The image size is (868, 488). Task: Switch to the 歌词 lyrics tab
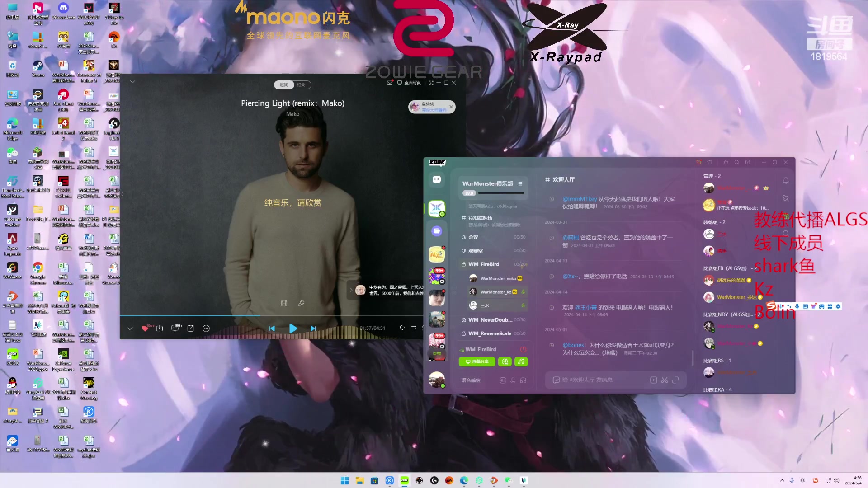(284, 85)
